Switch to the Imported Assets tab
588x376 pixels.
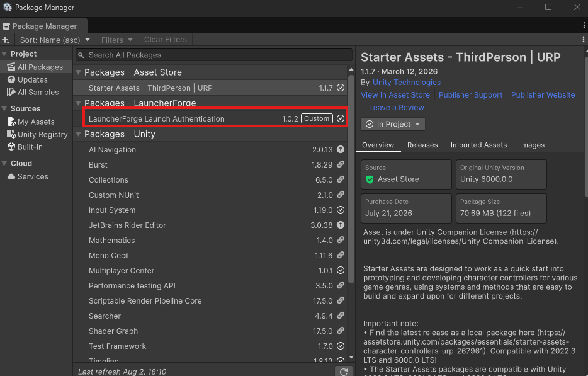(x=479, y=145)
